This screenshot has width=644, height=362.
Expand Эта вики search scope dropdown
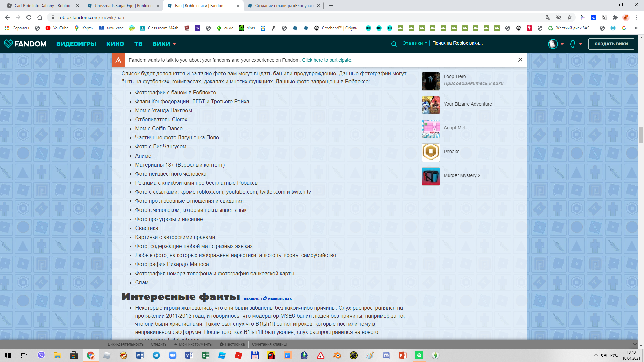(415, 43)
